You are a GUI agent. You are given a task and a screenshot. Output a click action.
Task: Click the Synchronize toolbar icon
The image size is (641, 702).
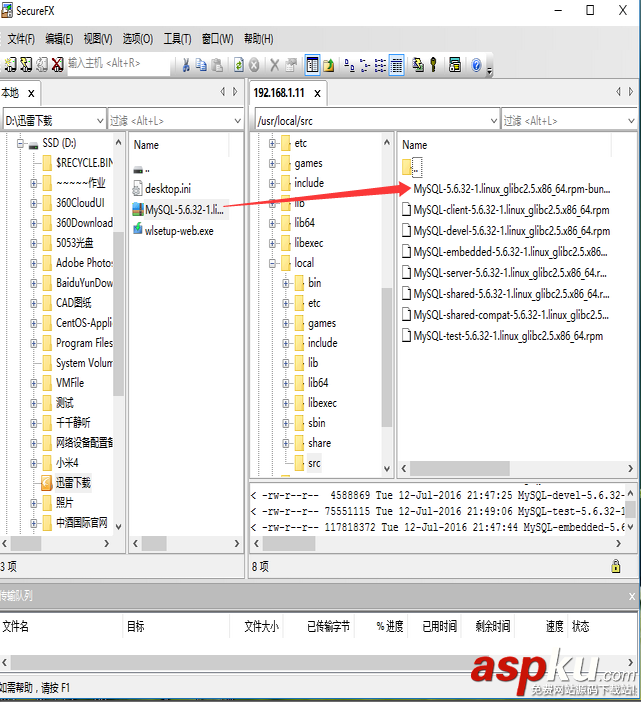pos(418,65)
